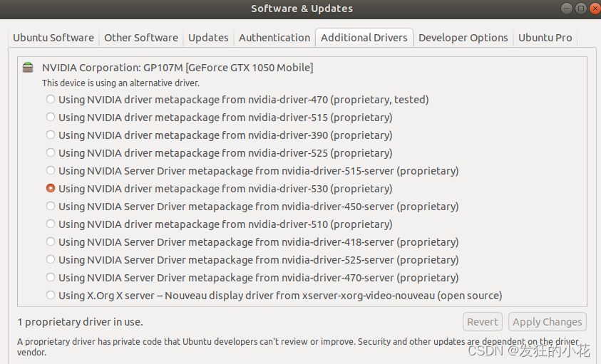The image size is (601, 364).
Task: Click the Revert button
Action: [x=482, y=322]
